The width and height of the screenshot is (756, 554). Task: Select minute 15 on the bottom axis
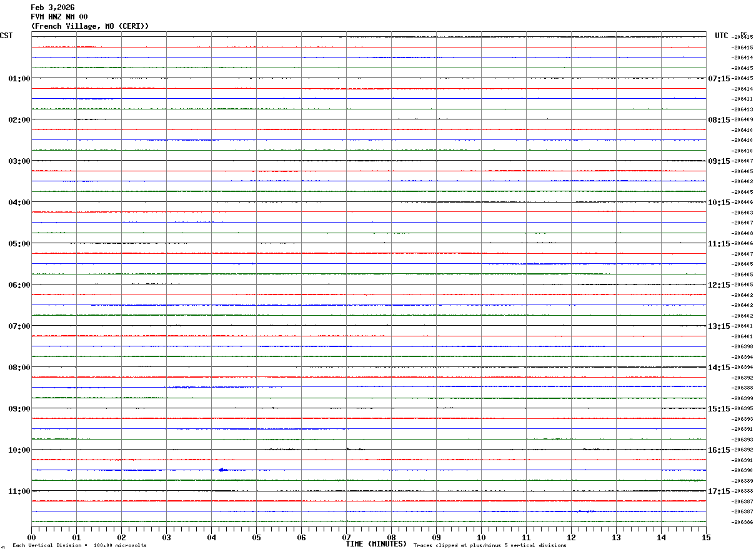click(x=706, y=537)
